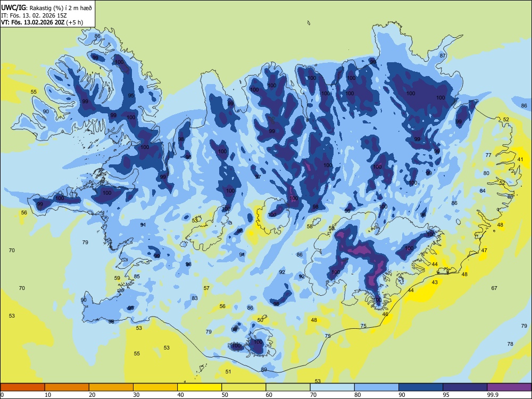The width and height of the screenshot is (532, 399).
Task: Click the '47' humidity value on map
Action: [484, 251]
